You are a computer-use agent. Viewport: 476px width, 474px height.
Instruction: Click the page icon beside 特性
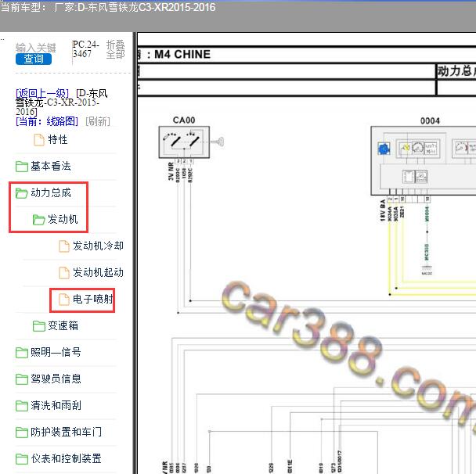click(x=39, y=140)
